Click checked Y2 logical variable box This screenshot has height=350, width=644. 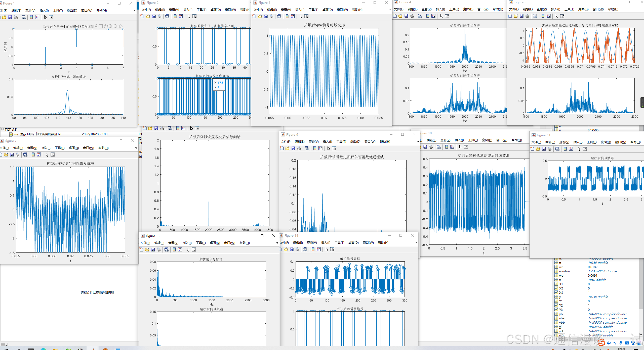556,305
